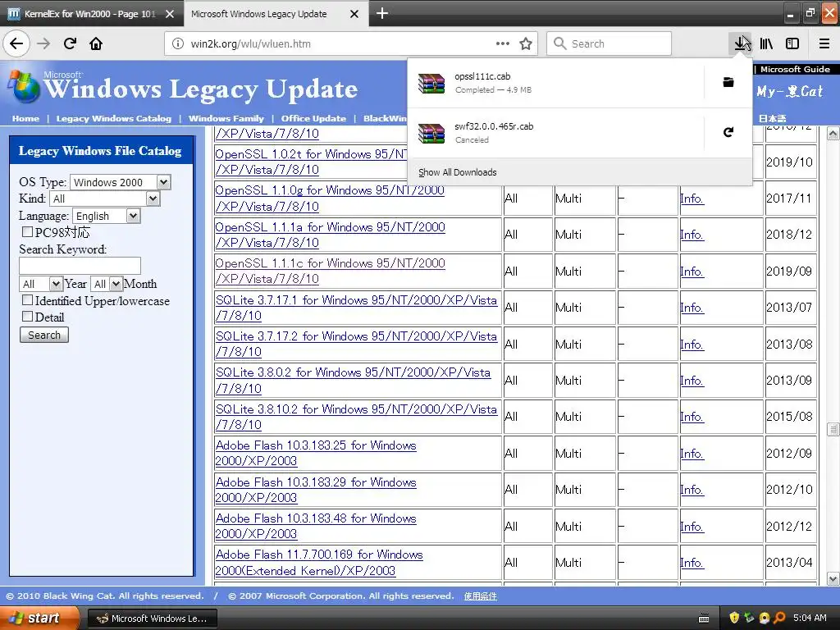Close the Microsoft Windows Legacy Update tab
Screen dimensions: 840x630
tap(354, 14)
